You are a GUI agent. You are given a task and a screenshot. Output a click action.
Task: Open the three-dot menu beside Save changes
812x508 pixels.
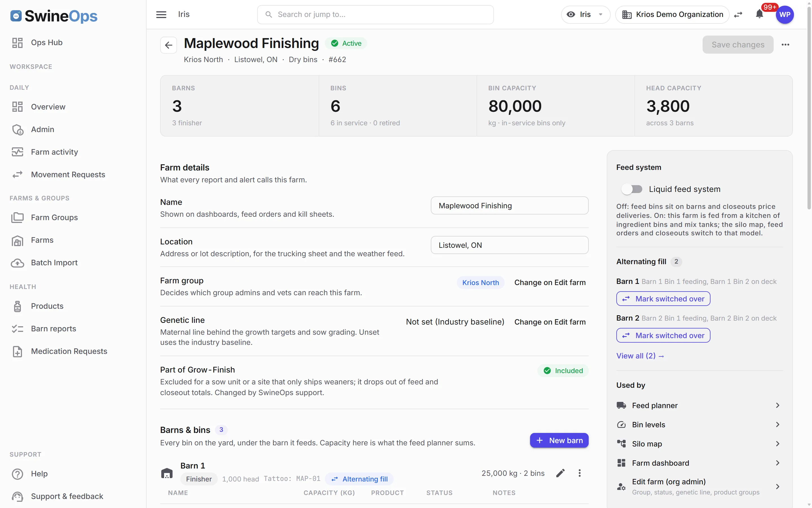pyautogui.click(x=785, y=45)
